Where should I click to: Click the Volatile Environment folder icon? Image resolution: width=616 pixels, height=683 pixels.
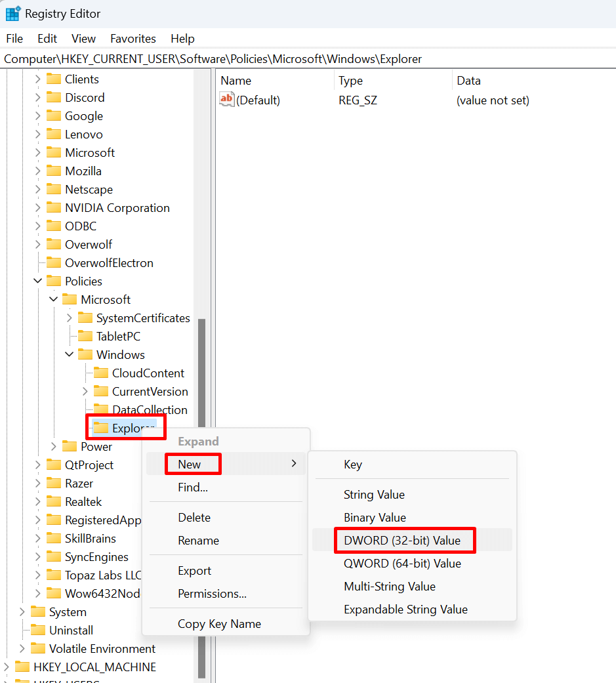[38, 648]
